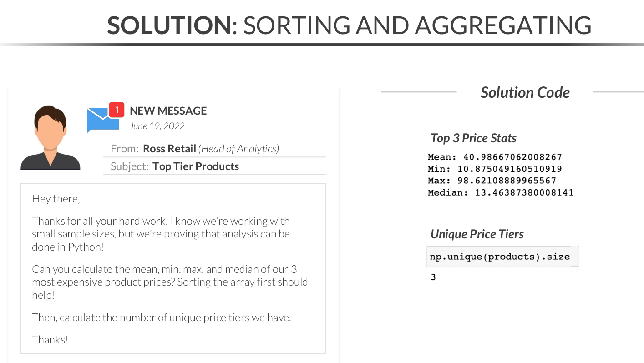Click the sentence about unique price tiers
This screenshot has height=363, width=644.
coord(161,318)
